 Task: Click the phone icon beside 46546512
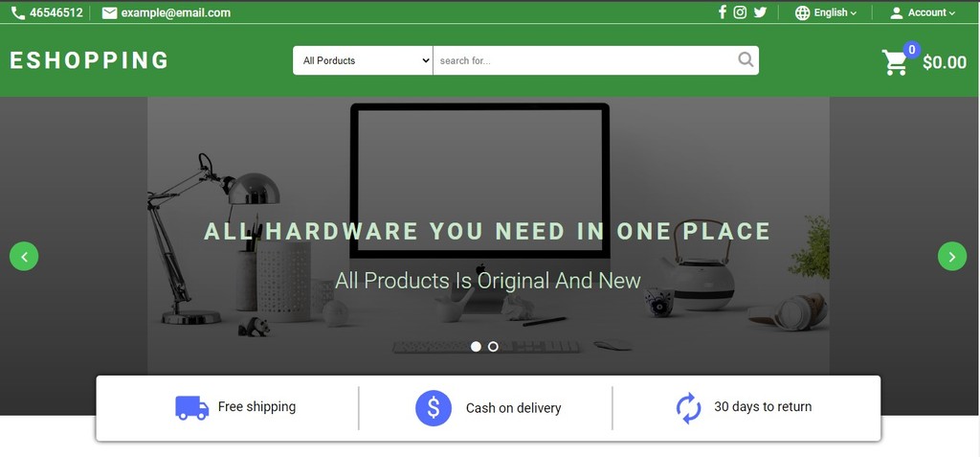(18, 12)
